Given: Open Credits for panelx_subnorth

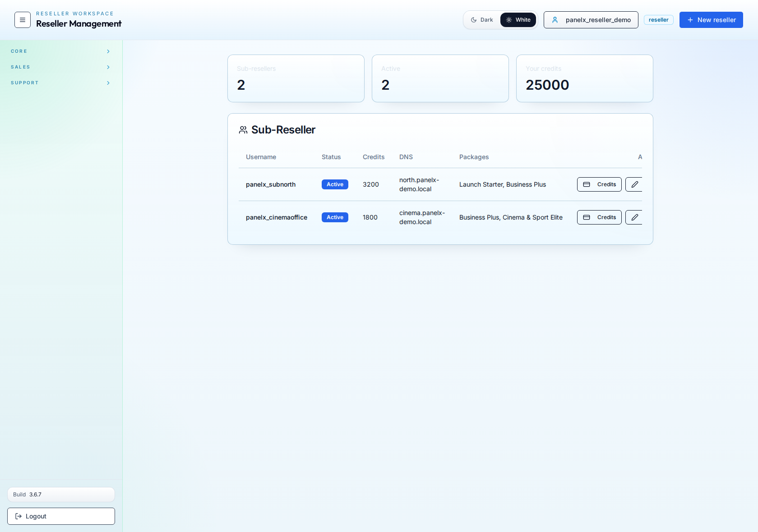Looking at the screenshot, I should point(599,184).
